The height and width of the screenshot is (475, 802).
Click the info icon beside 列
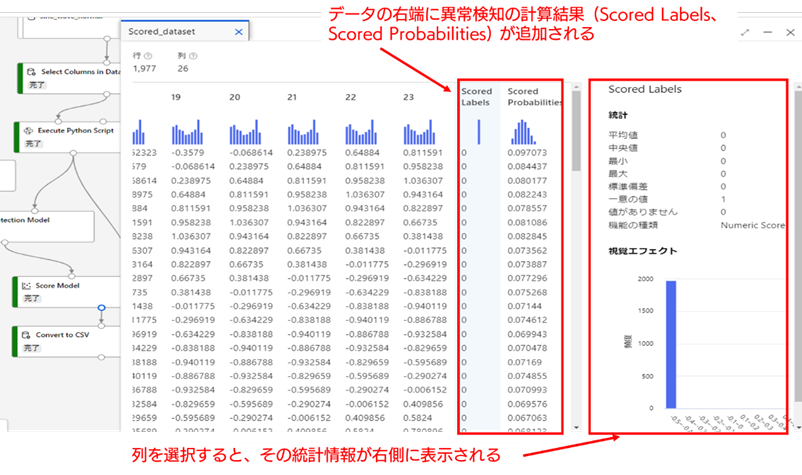193,56
